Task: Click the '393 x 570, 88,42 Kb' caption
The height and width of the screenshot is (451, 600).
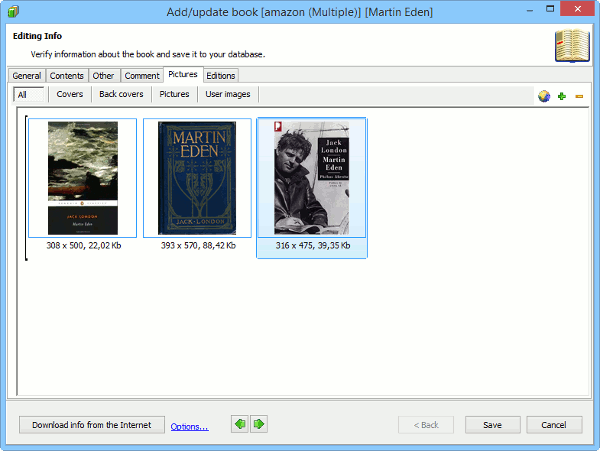Action: pyautogui.click(x=198, y=246)
